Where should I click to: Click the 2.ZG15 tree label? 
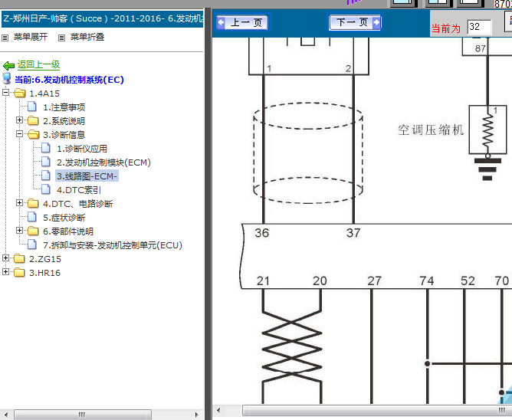coord(45,259)
